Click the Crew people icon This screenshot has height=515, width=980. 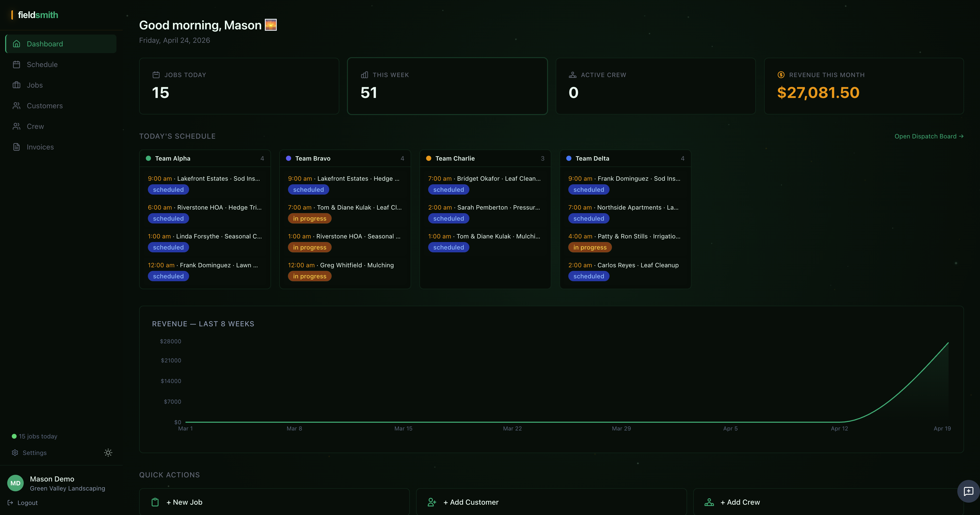point(16,126)
